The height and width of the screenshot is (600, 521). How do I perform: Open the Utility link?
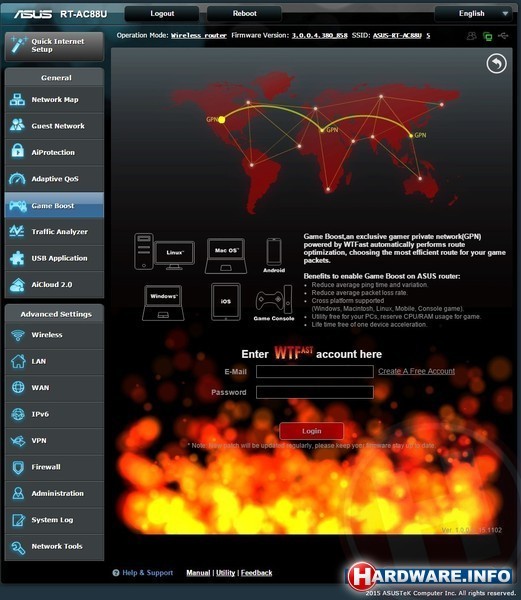point(225,573)
